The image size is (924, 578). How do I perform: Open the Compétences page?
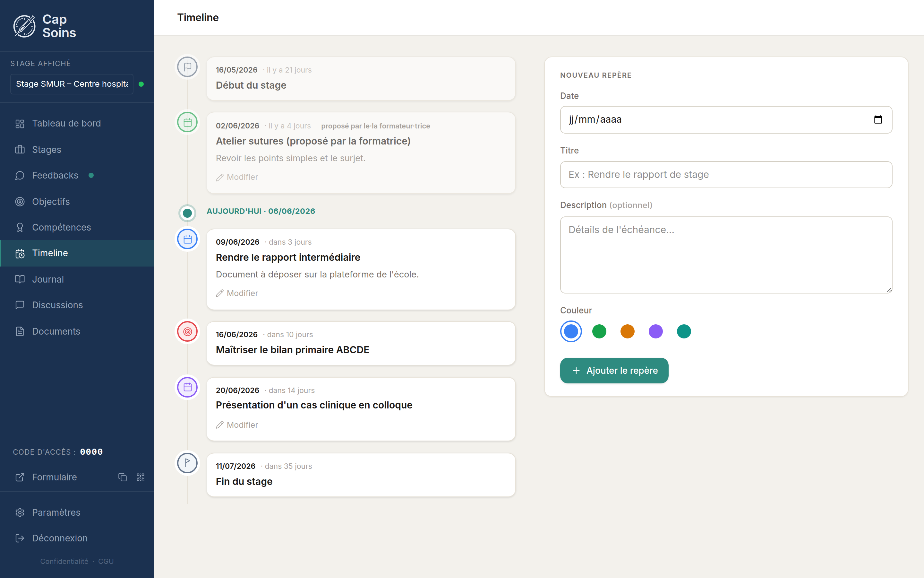(x=77, y=227)
